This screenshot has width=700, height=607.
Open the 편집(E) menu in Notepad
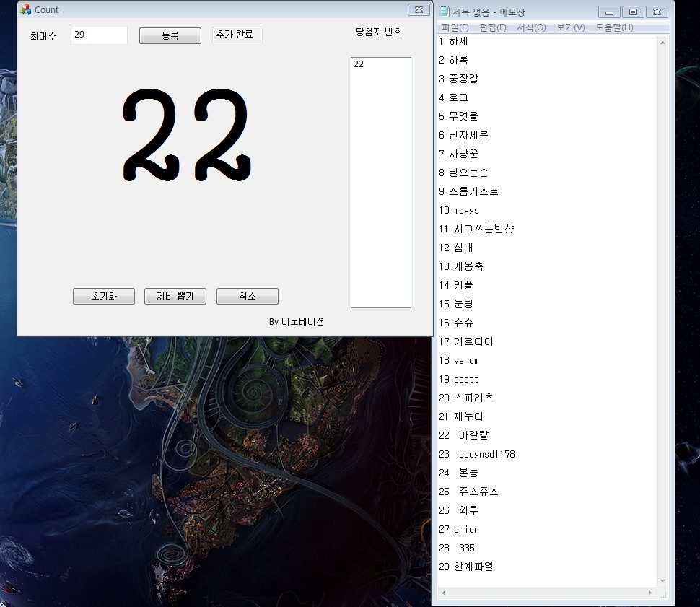[x=493, y=27]
